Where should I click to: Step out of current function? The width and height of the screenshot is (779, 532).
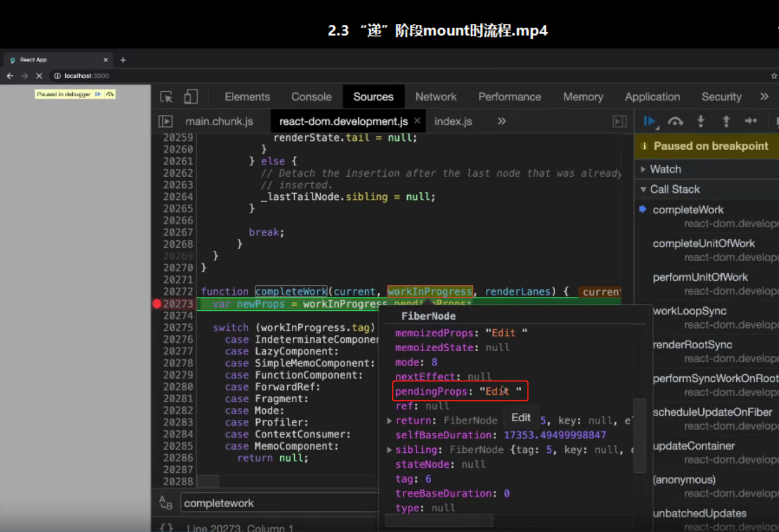coord(726,121)
